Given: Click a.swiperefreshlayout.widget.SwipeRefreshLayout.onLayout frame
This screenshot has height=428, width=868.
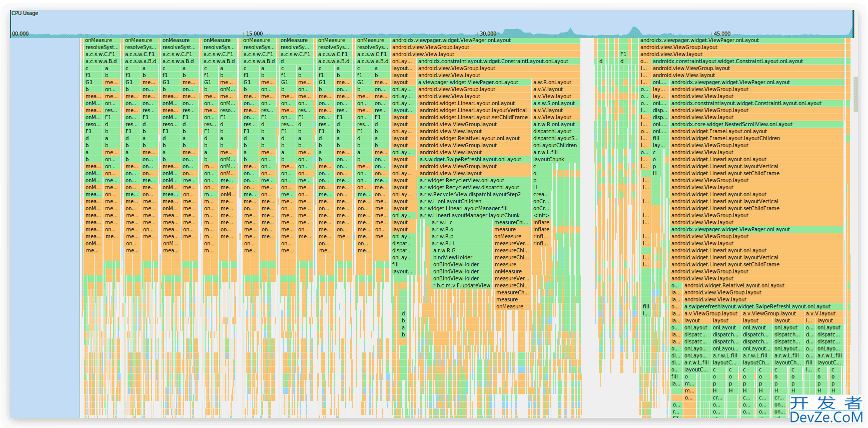Looking at the screenshot, I should tap(763, 306).
